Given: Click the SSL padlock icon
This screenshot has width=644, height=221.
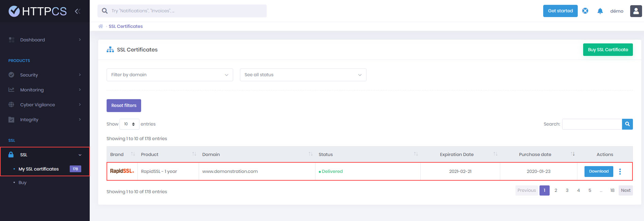Looking at the screenshot, I should coord(11,155).
